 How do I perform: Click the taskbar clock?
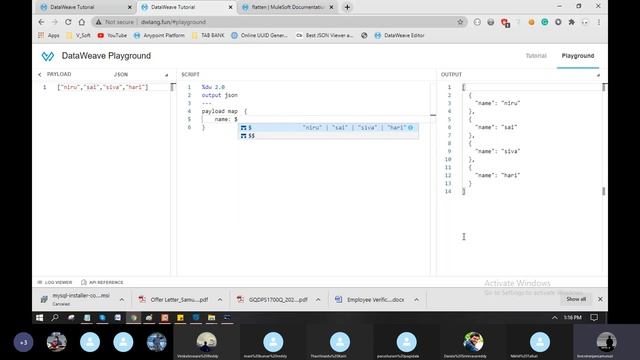573,318
